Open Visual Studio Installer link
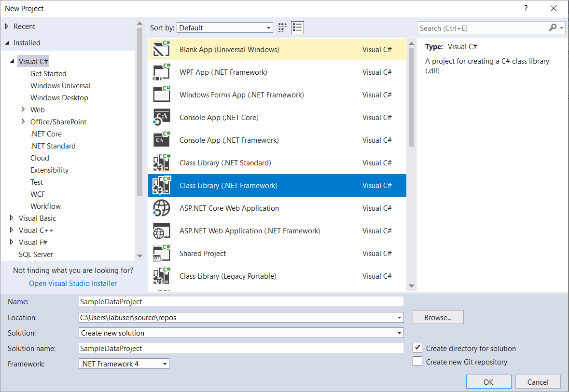 click(73, 284)
